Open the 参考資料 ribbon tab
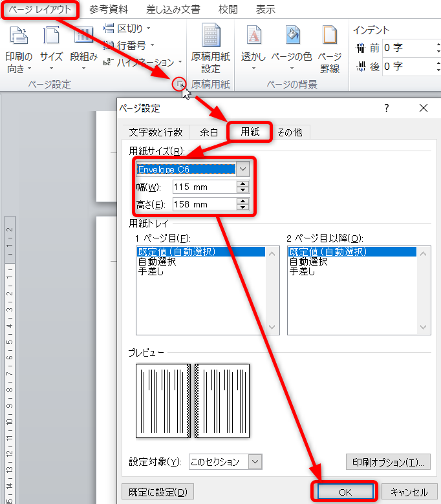The height and width of the screenshot is (504, 441). (x=108, y=10)
